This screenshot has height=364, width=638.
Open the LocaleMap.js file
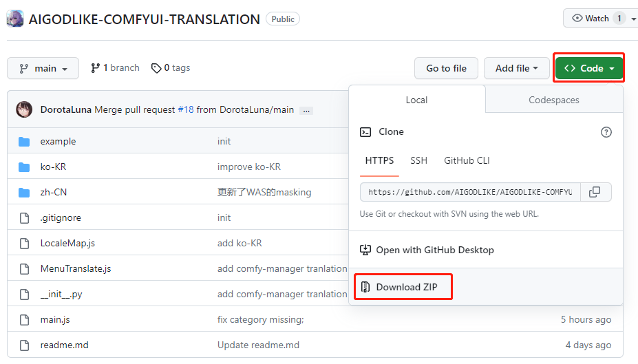click(x=67, y=243)
